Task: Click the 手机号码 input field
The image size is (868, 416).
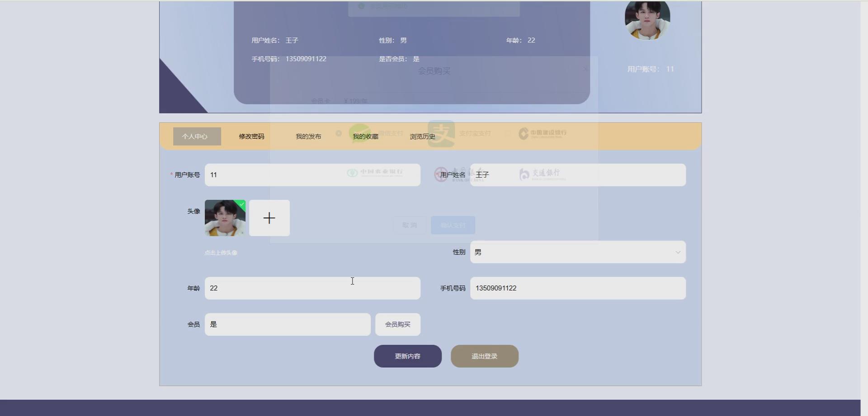Action: tap(578, 288)
